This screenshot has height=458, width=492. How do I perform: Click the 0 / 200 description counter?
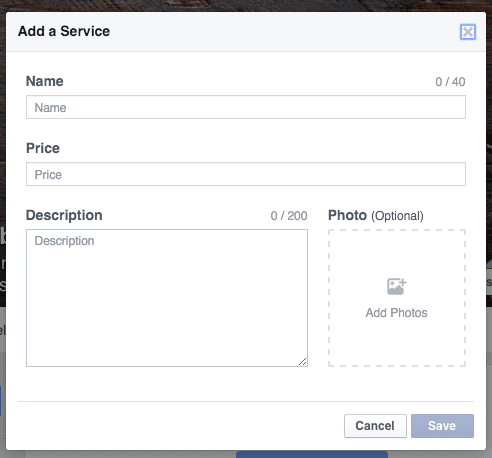point(289,216)
